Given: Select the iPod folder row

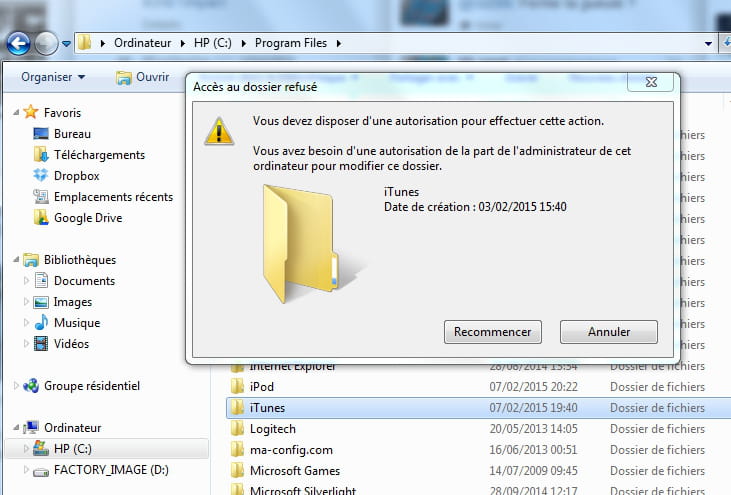Looking at the screenshot, I should 476,386.
